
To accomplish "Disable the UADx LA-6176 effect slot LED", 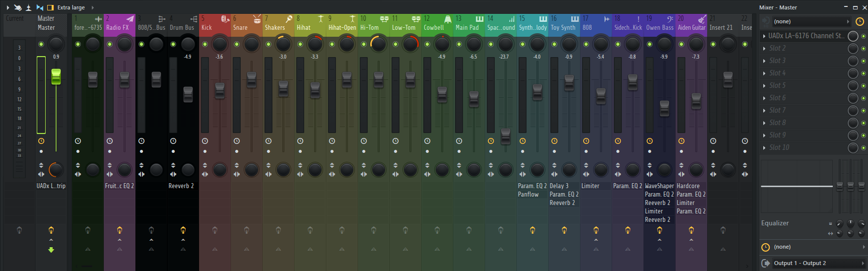I will pyautogui.click(x=864, y=36).
